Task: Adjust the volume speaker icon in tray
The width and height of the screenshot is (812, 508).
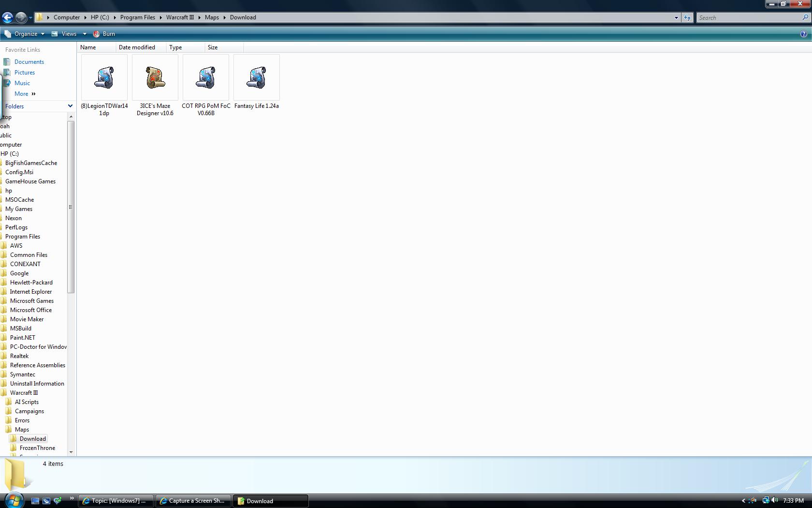Action: click(x=775, y=500)
